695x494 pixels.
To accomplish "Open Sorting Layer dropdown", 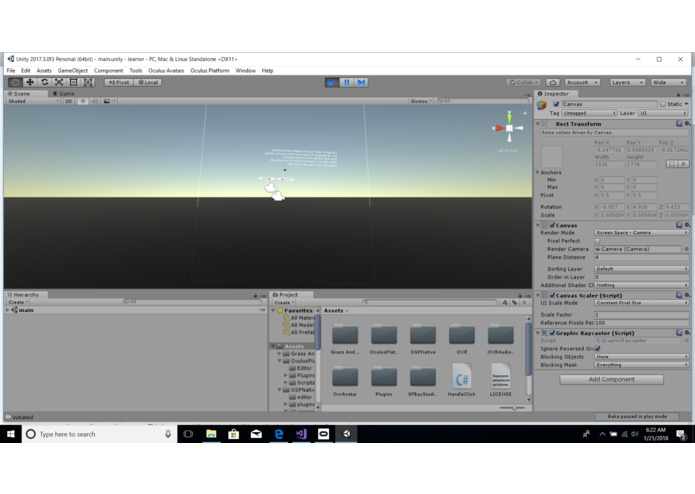I will point(641,269).
